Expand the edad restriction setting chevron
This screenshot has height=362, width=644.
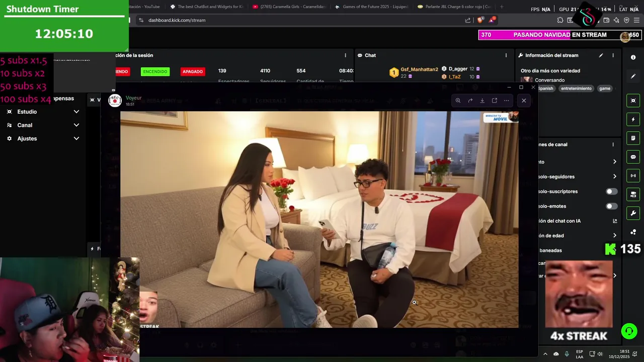coord(614,235)
